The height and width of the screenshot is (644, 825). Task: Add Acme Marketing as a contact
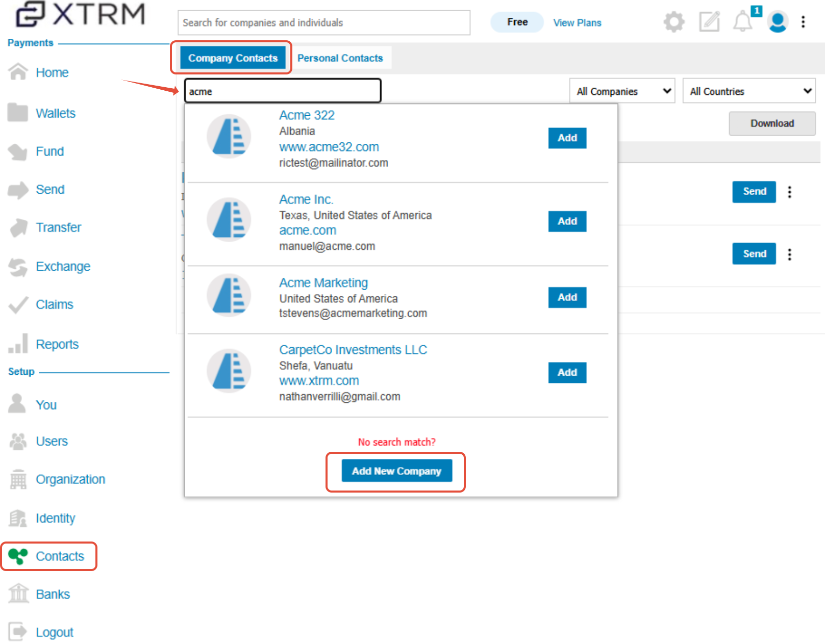567,297
